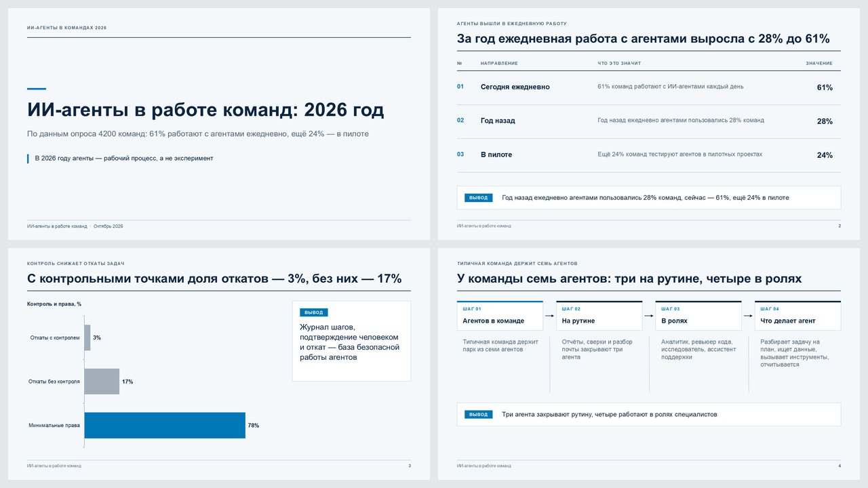Screen dimensions: 868x488
Task: Click the conclusion text starting «Год назад ежедневно агентами пользовались»
Action: click(646, 198)
